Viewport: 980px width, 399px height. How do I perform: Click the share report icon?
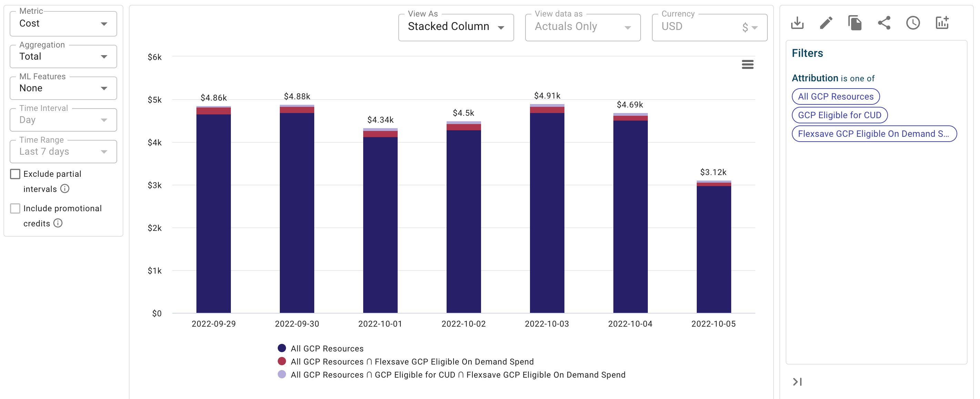(884, 23)
